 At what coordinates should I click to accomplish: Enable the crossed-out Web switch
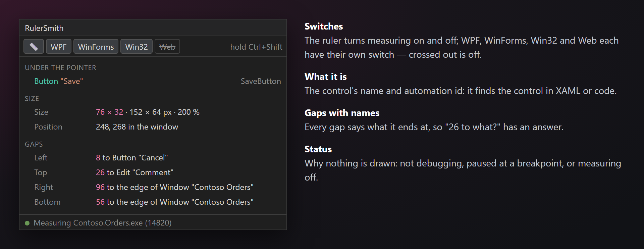tap(167, 47)
